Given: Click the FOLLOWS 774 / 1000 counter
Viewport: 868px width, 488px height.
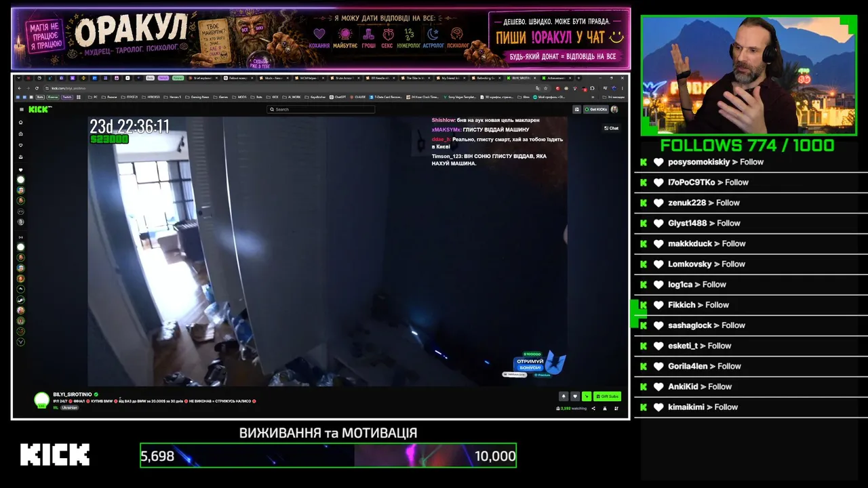Looking at the screenshot, I should tap(747, 146).
